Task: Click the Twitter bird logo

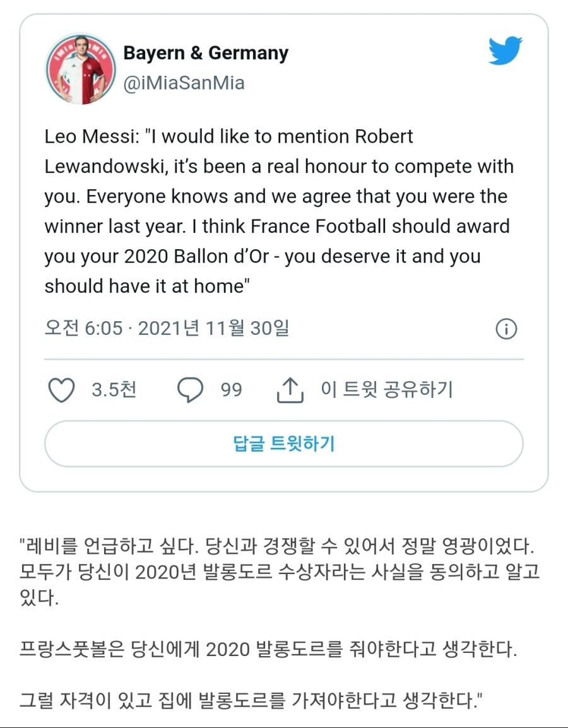Action: click(x=506, y=50)
